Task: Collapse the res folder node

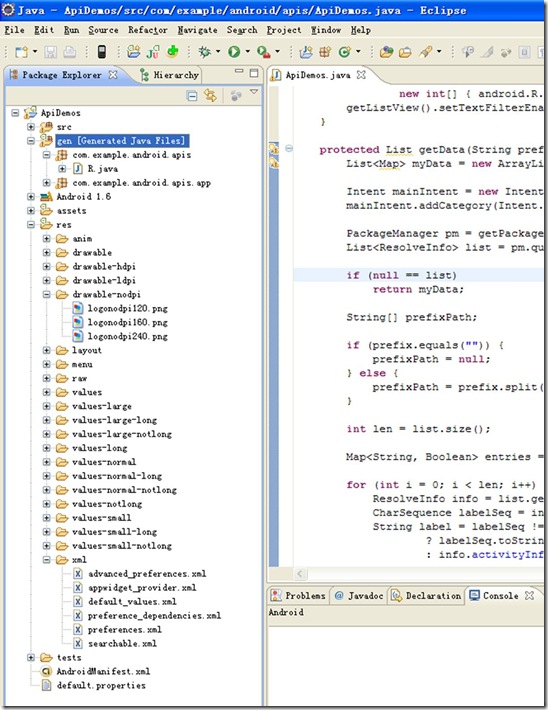Action: [x=31, y=225]
